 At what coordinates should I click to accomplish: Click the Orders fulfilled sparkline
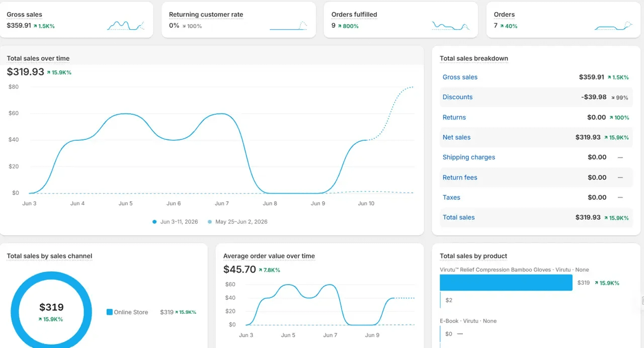[451, 25]
